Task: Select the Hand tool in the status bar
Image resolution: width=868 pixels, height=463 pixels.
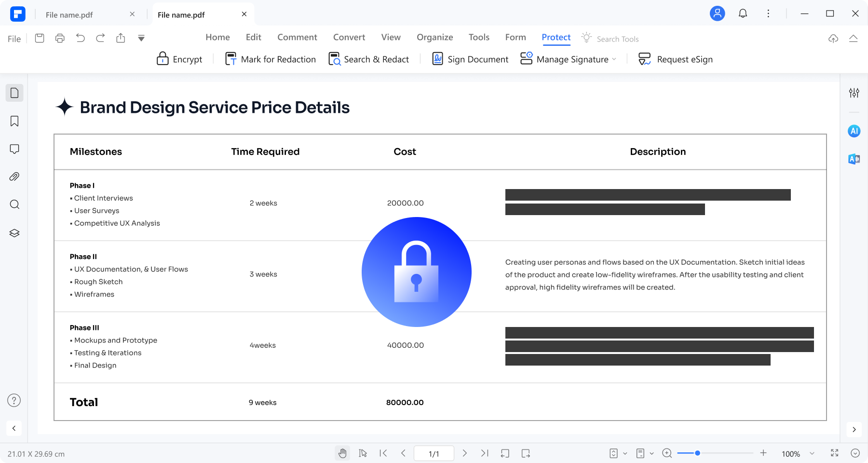Action: (342, 453)
